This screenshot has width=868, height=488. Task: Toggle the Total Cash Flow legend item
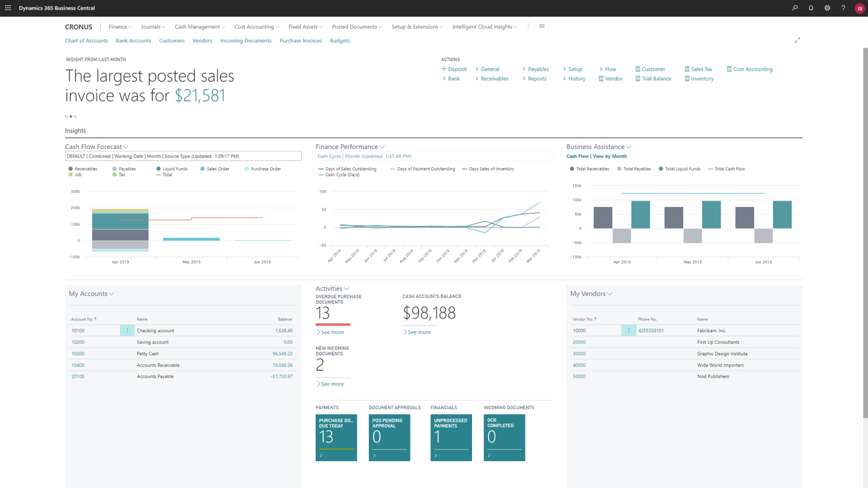pyautogui.click(x=726, y=169)
